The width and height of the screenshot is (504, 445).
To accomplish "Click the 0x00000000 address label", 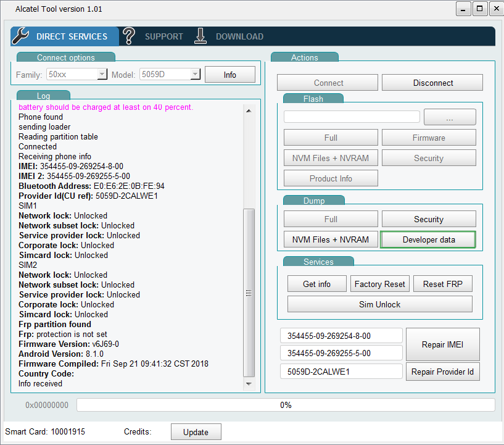I will point(47,405).
